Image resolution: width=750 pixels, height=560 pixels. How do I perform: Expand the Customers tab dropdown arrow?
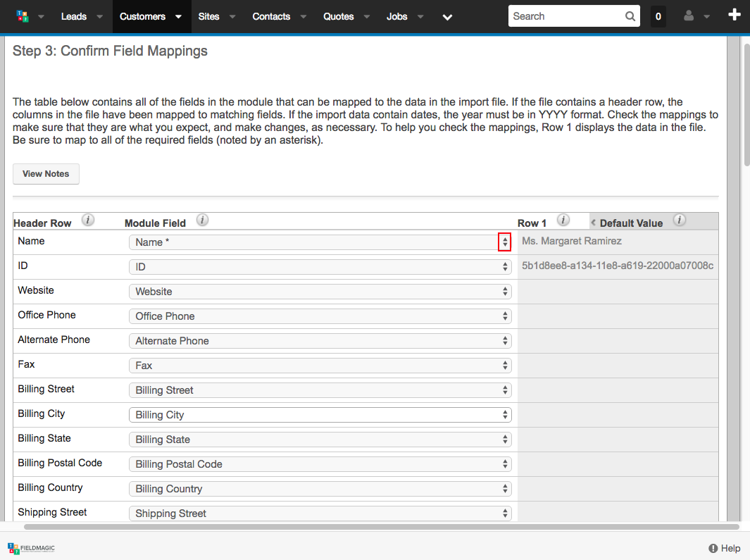178,17
